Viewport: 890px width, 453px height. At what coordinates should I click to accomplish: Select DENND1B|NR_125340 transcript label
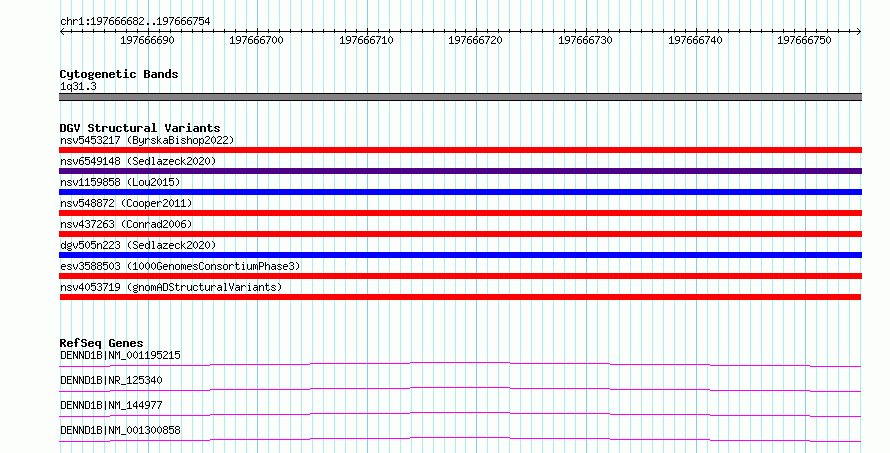pyautogui.click(x=111, y=380)
